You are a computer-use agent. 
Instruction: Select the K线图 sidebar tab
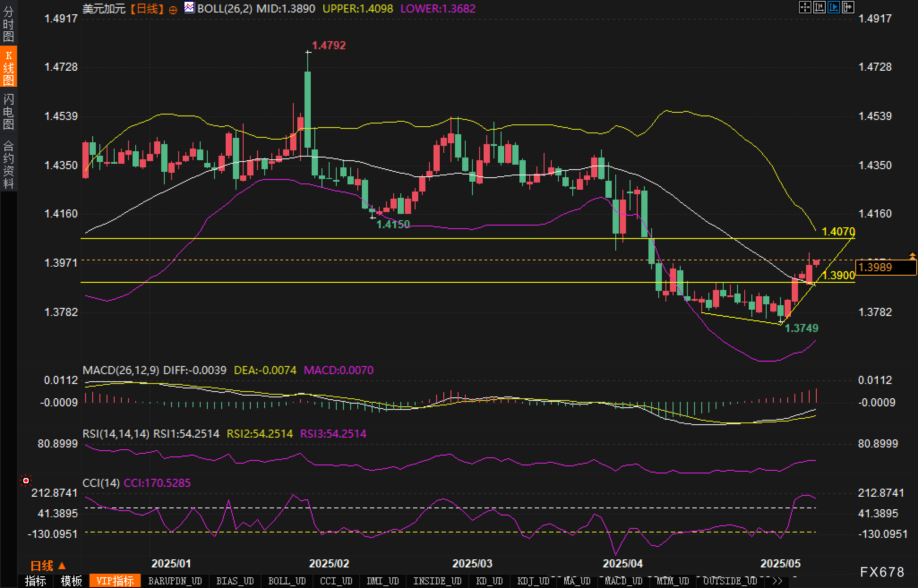9,67
